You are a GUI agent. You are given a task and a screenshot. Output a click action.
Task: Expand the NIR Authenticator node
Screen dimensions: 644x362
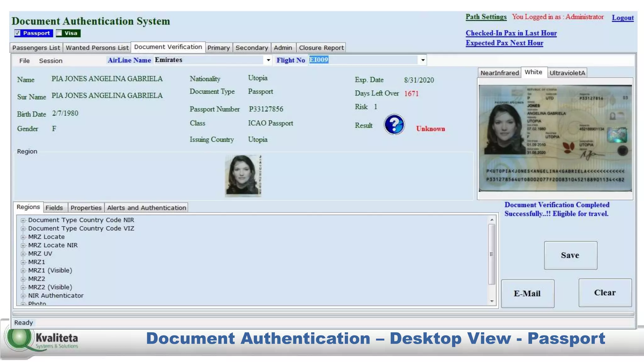click(x=23, y=296)
